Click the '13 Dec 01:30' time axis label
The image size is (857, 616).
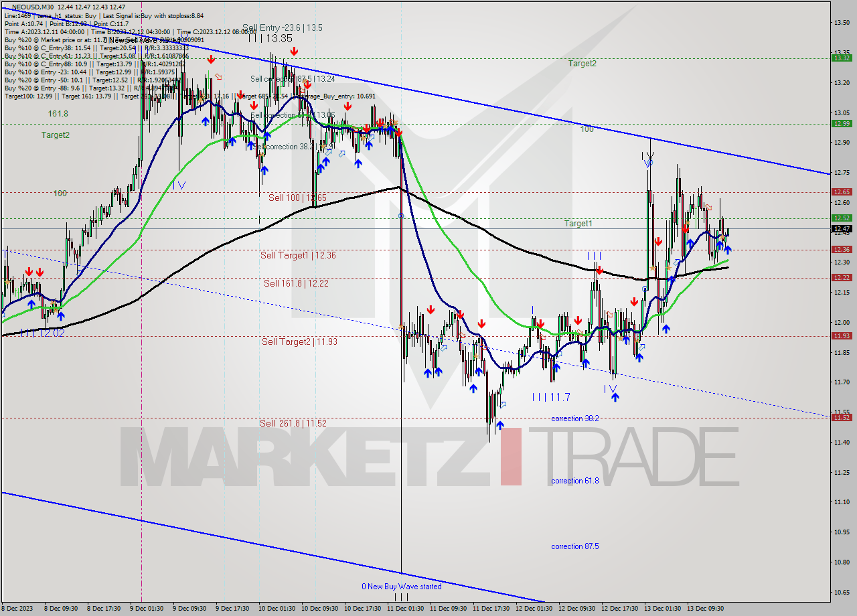pos(663,609)
